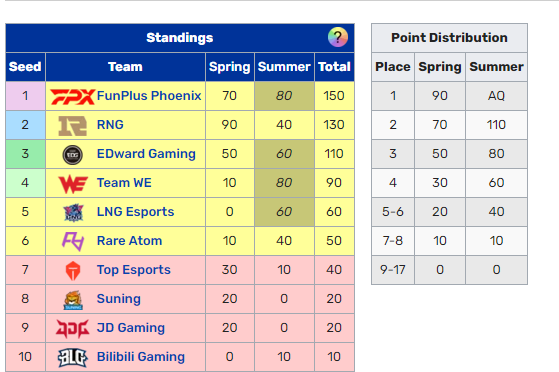Image resolution: width=559 pixels, height=372 pixels.
Task: Click the EDward Gaming round logo
Action: coord(73,155)
